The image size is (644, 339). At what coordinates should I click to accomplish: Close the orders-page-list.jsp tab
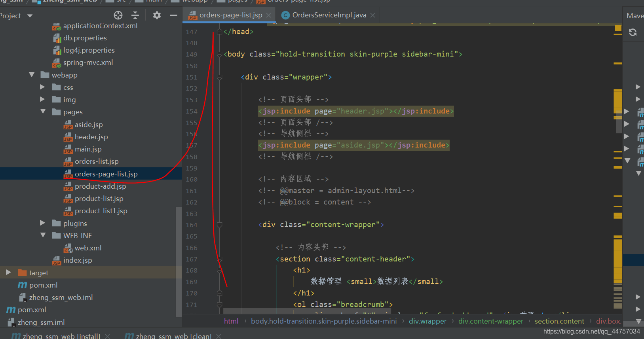[x=269, y=15]
